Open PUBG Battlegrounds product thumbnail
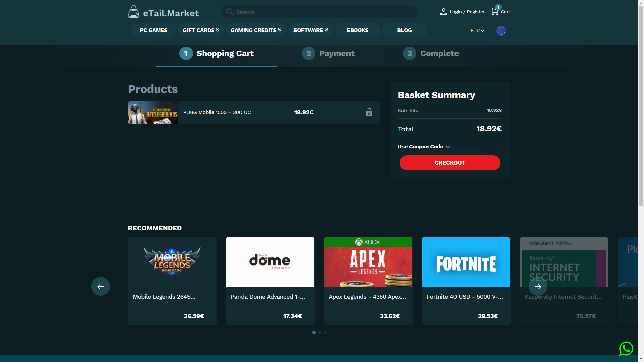This screenshot has width=644, height=362. coord(153,112)
